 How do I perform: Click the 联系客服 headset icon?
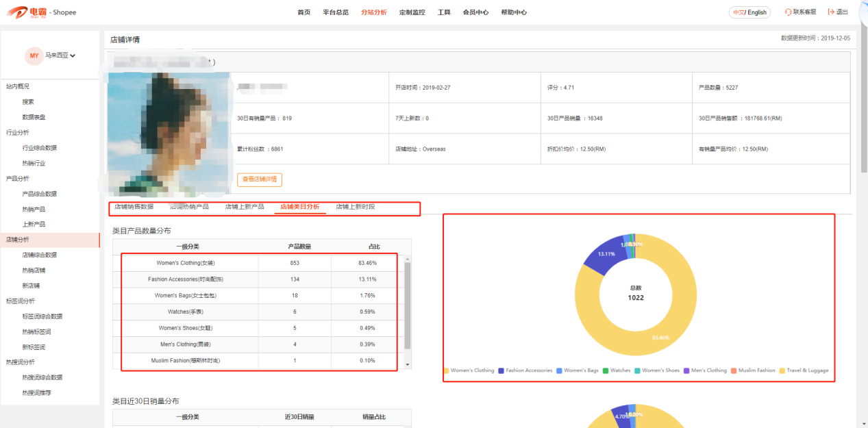pyautogui.click(x=788, y=12)
